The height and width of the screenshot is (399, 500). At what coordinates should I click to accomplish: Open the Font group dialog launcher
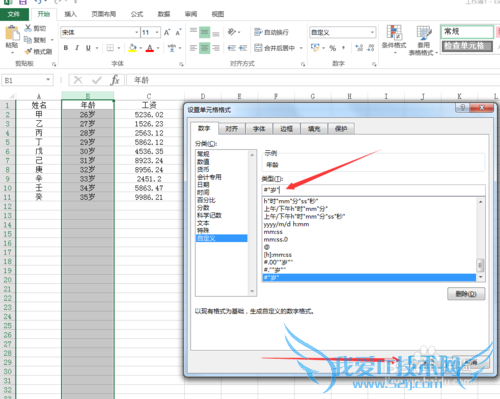click(x=181, y=64)
